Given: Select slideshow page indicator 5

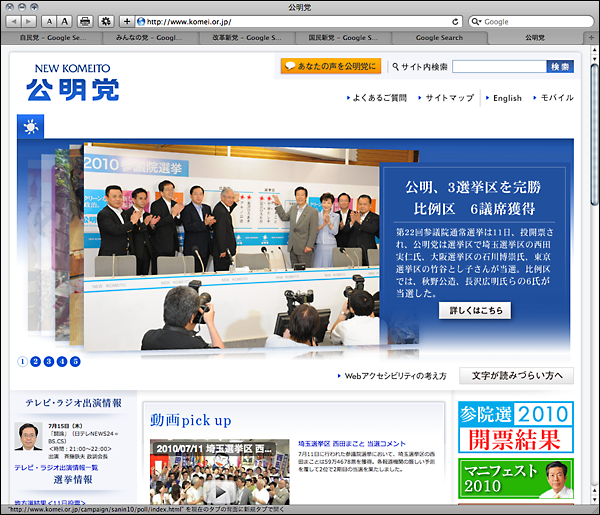Looking at the screenshot, I should (x=74, y=361).
